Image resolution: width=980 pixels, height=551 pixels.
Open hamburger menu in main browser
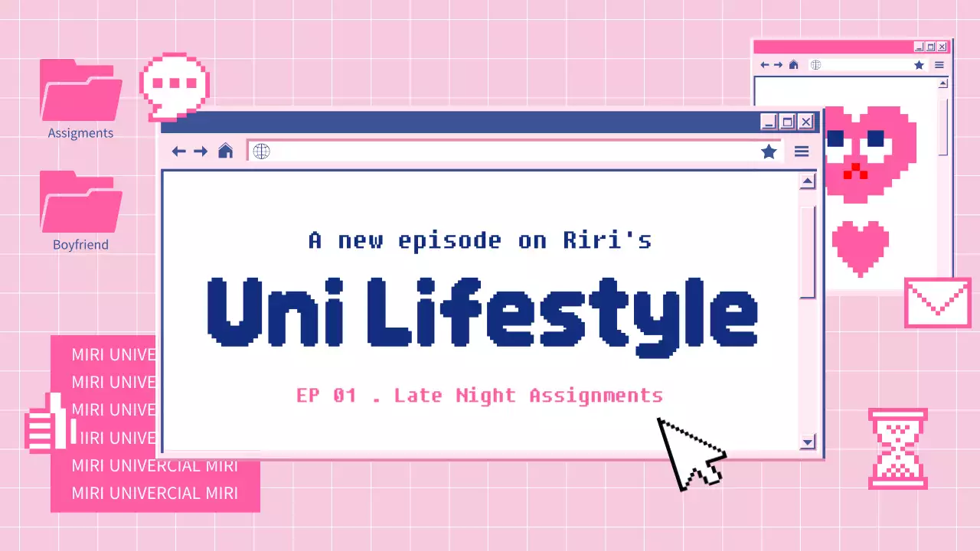(x=802, y=152)
